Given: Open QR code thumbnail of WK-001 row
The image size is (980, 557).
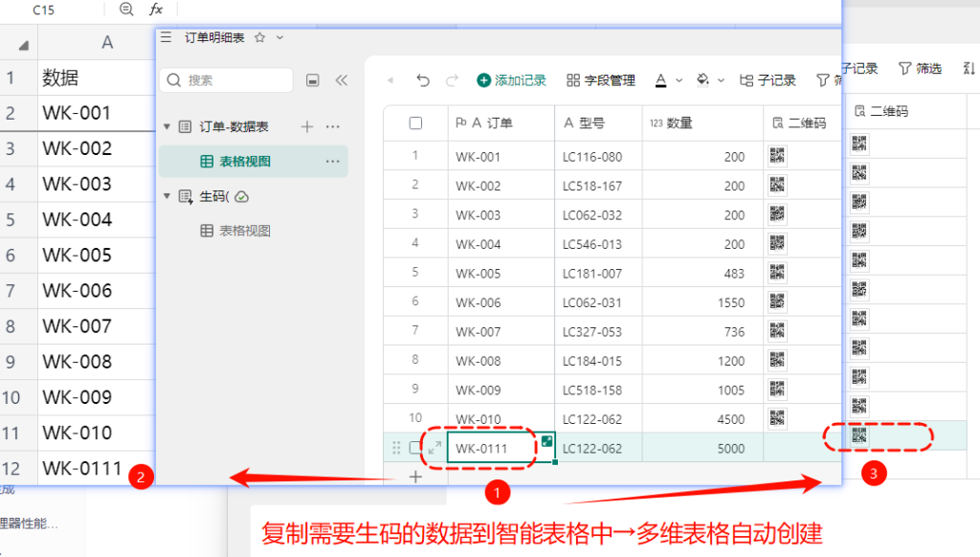Looking at the screenshot, I should tap(777, 156).
